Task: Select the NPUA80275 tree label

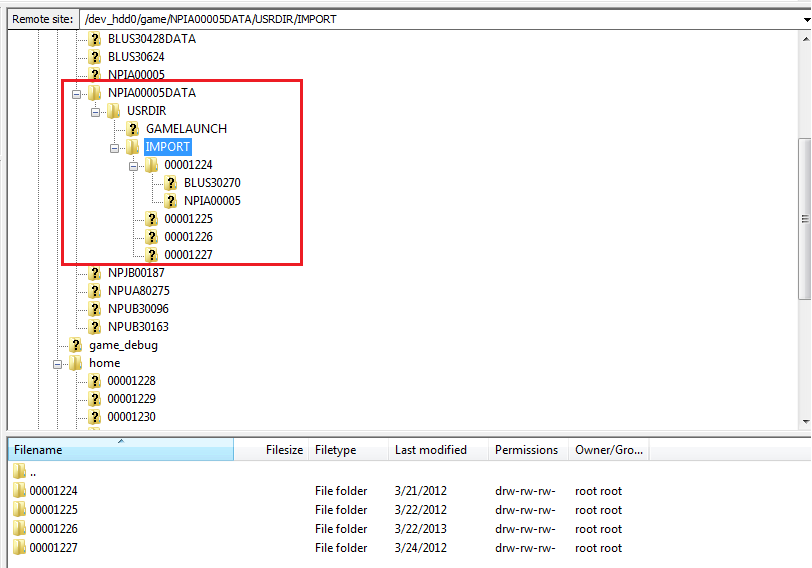Action: 139,290
